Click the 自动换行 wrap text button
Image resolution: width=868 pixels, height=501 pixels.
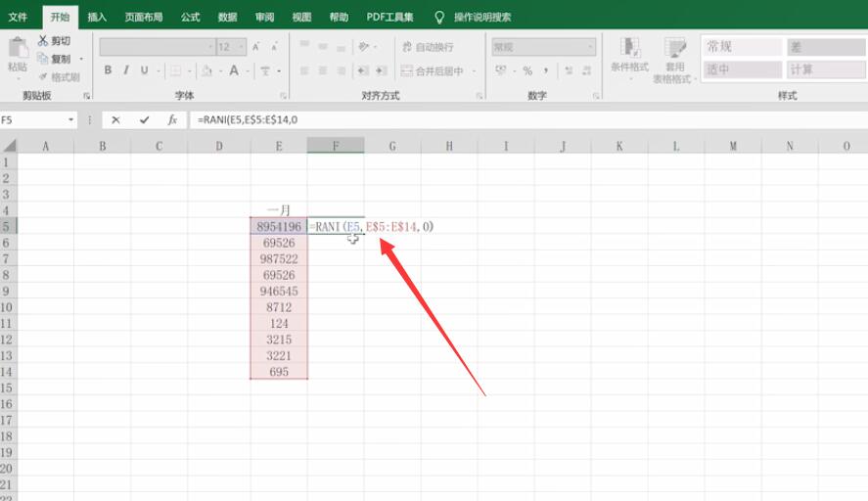(428, 47)
